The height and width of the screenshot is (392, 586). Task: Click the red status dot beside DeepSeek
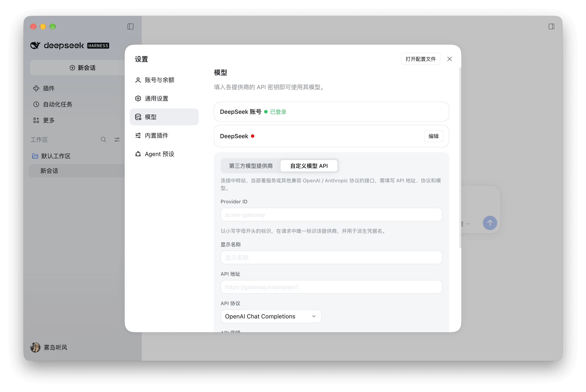(252, 136)
